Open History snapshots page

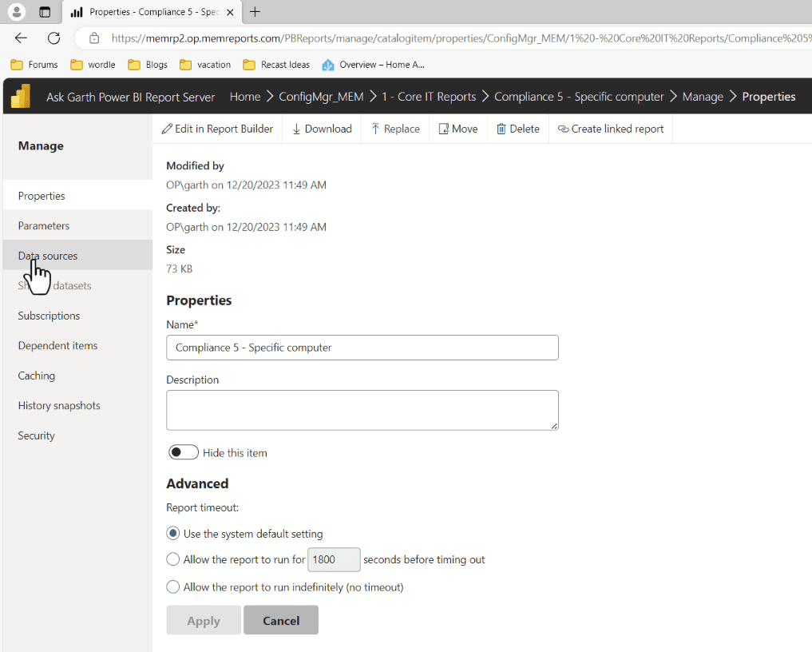[x=77, y=405]
